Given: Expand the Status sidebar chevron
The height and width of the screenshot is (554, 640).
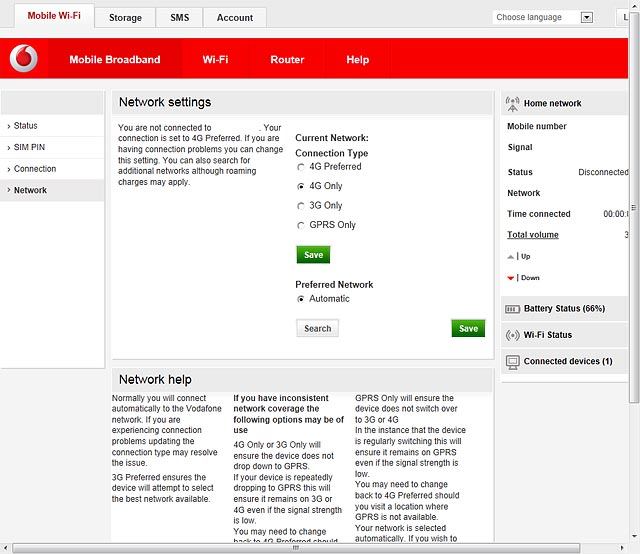Looking at the screenshot, I should [x=9, y=126].
